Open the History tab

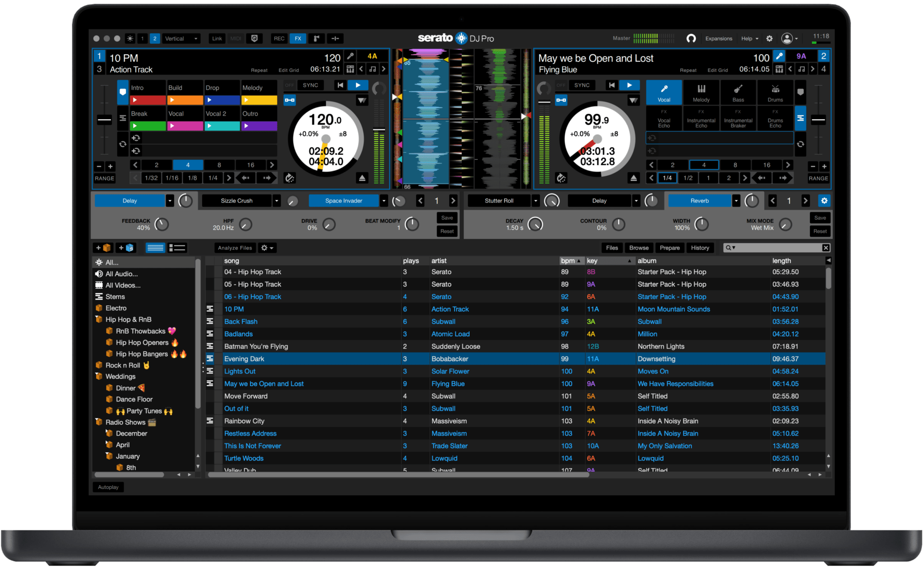[700, 248]
